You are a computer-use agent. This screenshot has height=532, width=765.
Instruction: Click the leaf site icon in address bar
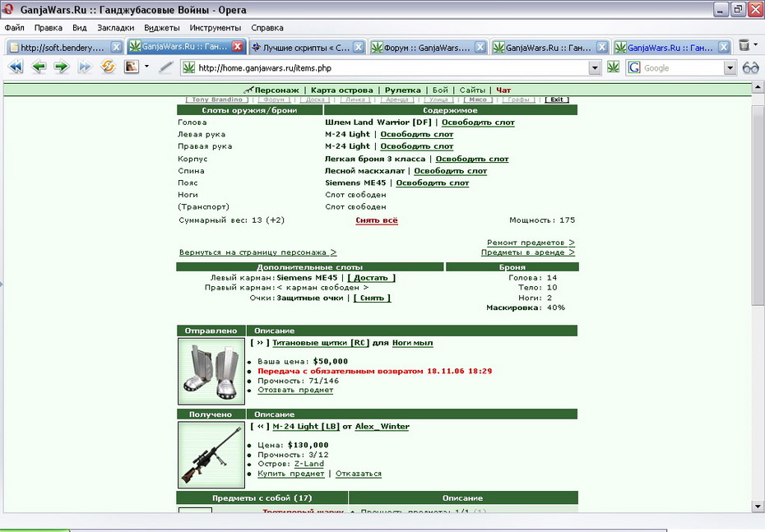coord(189,67)
